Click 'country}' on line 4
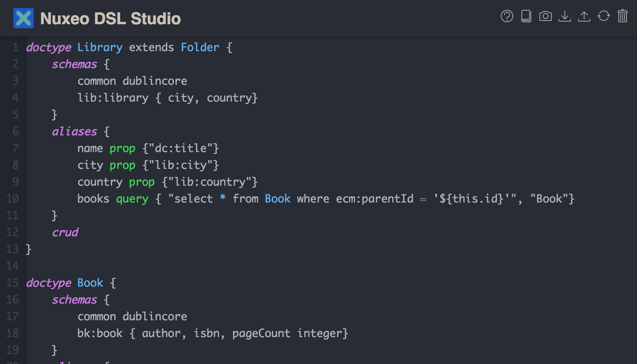The height and width of the screenshot is (364, 637). [x=232, y=98]
